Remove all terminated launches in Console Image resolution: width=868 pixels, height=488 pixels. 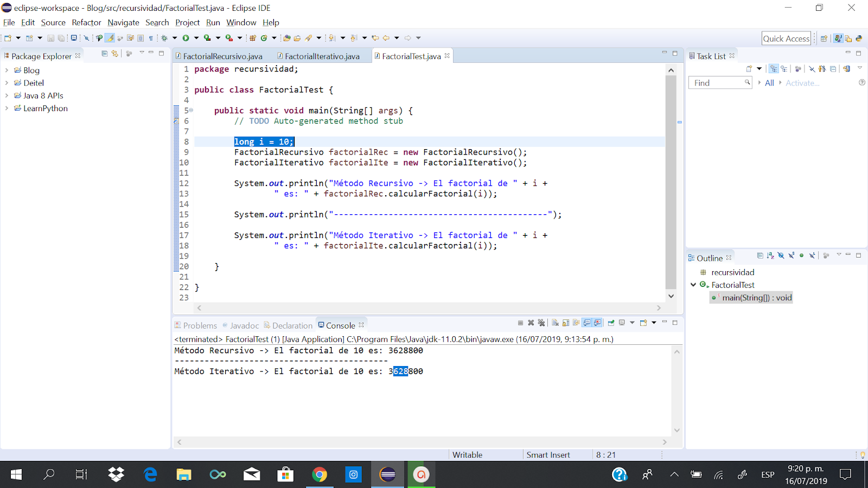[541, 323]
